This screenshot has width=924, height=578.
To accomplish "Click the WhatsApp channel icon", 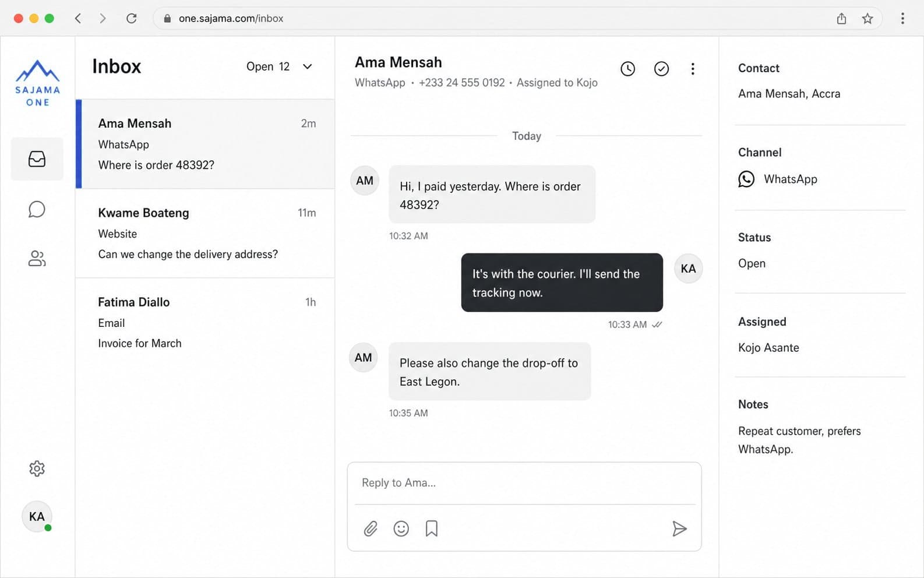I will click(x=746, y=179).
